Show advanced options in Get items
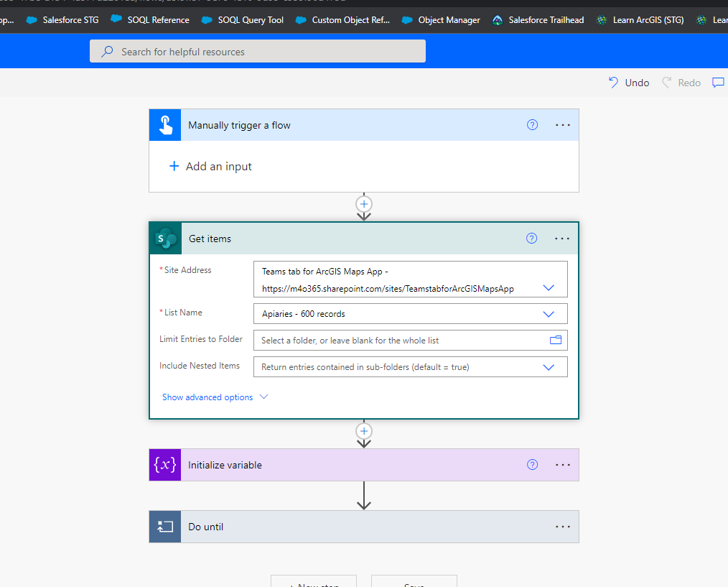The image size is (728, 587). tap(215, 397)
